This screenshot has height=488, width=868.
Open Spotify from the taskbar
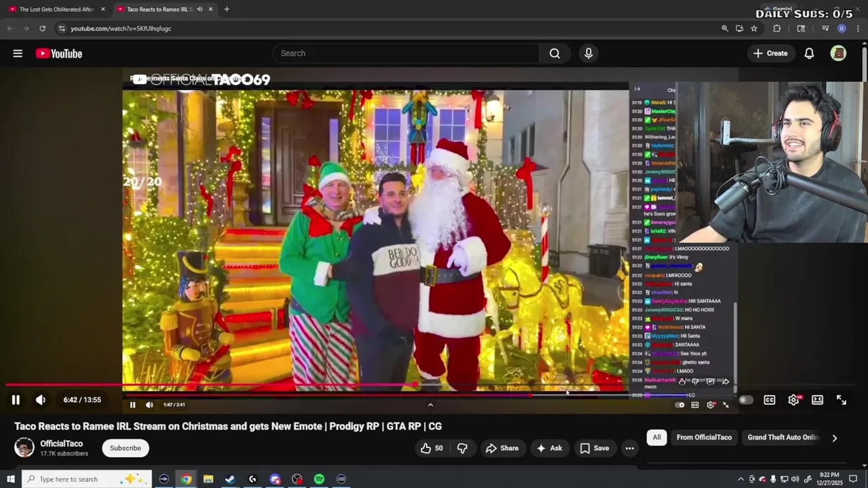(319, 479)
